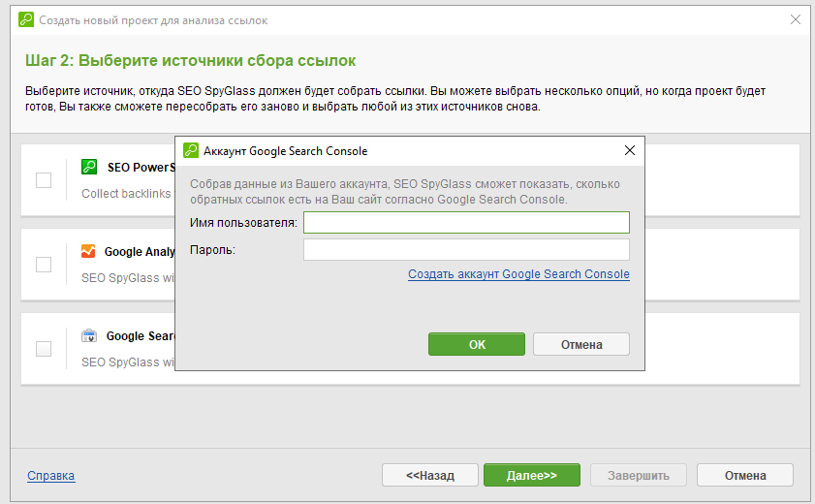The height and width of the screenshot is (504, 815).
Task: Click the orange Google Analytics source icon
Action: (89, 252)
